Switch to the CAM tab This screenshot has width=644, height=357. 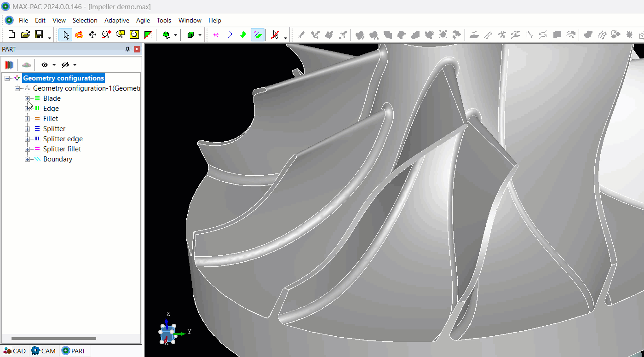pyautogui.click(x=44, y=351)
